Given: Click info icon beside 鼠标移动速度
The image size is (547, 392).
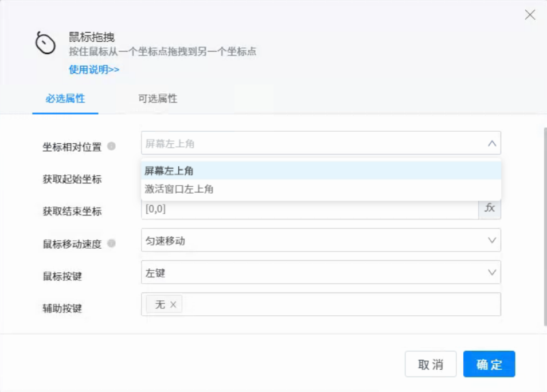Looking at the screenshot, I should 111,244.
